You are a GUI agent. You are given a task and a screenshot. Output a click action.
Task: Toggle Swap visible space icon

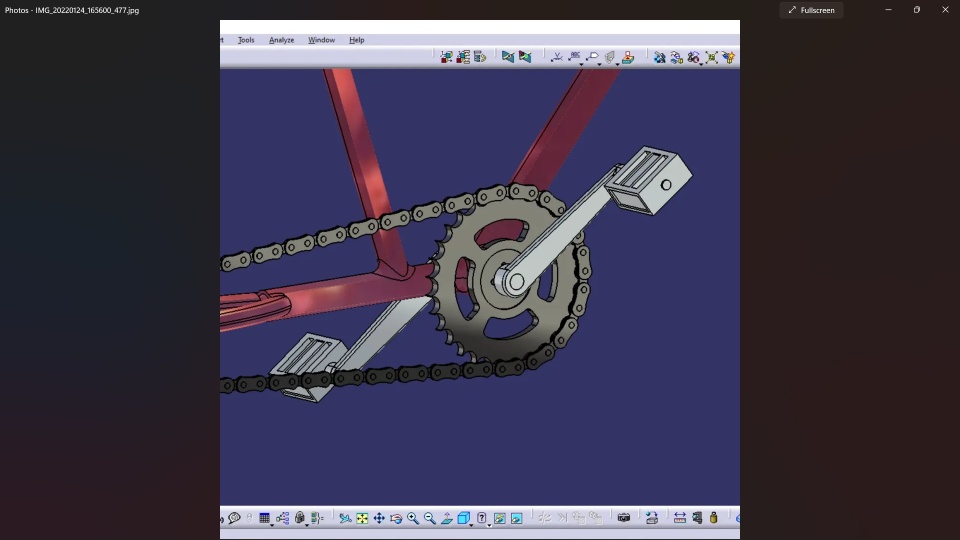517,519
